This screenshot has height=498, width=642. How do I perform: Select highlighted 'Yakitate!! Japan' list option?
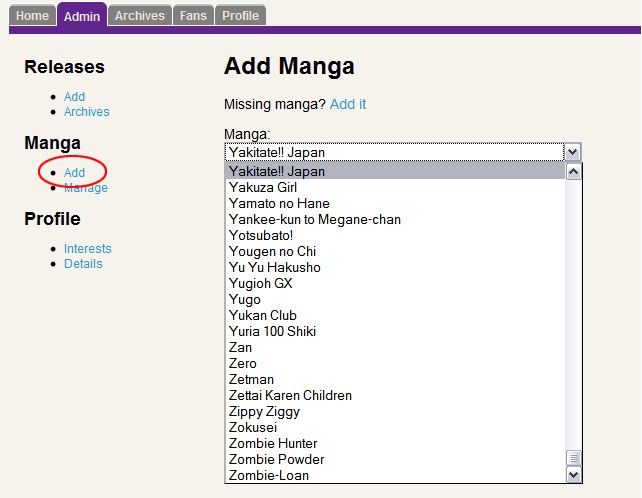tap(395, 171)
